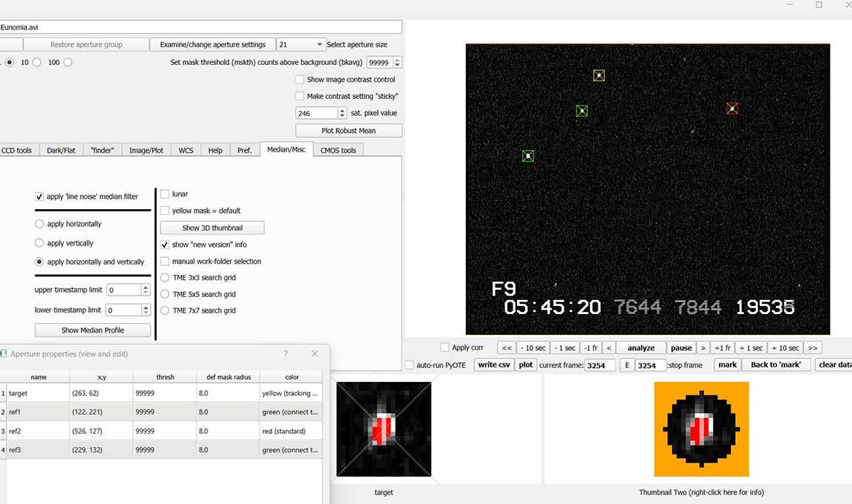Advance one frame with +1 fr button

[x=723, y=348]
